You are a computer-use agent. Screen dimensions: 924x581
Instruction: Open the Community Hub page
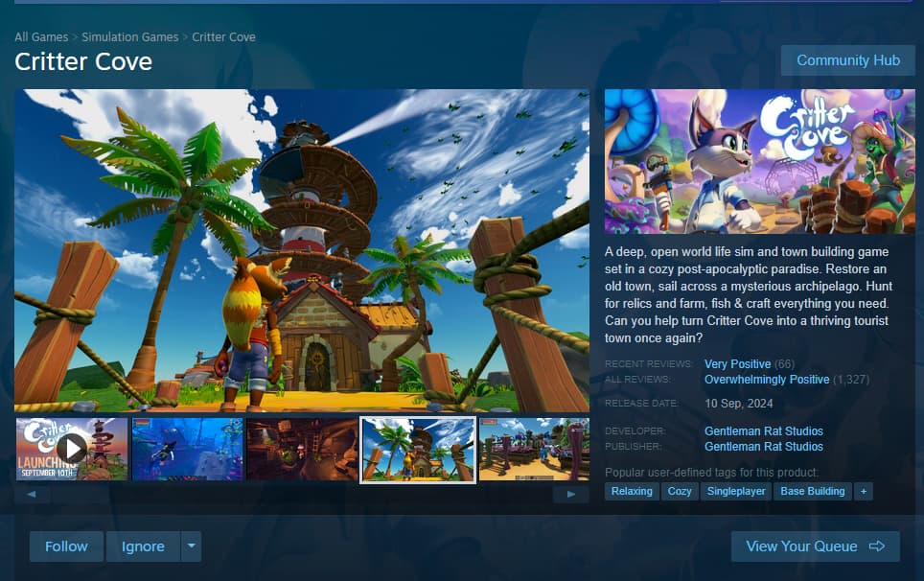click(x=847, y=59)
